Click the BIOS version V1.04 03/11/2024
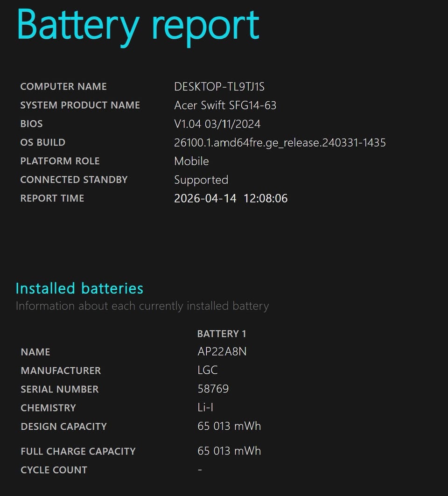 217,124
